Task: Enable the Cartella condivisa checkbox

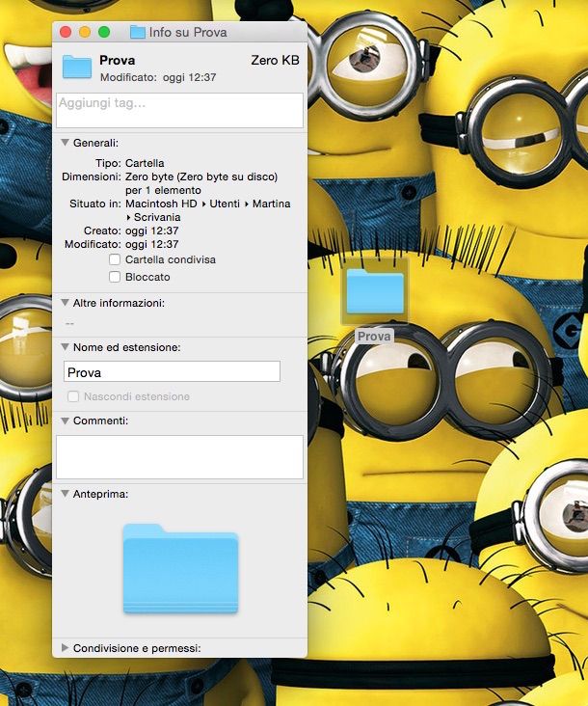Action: click(115, 259)
